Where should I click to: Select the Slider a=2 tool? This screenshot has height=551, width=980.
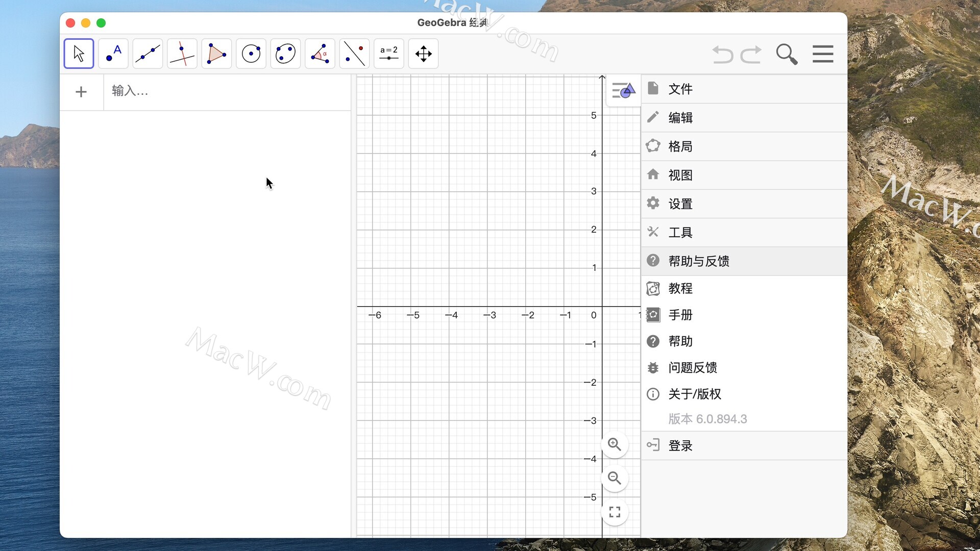[x=389, y=54]
